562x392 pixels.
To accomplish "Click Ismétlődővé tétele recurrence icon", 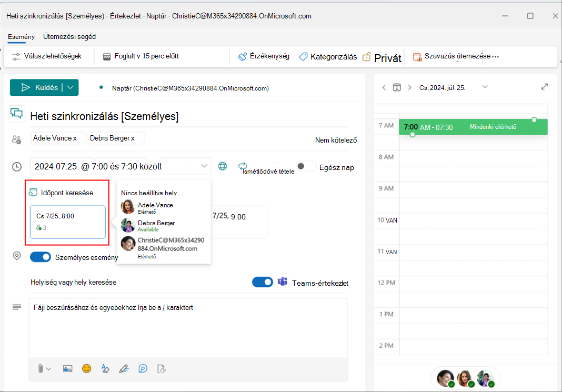I will click(243, 166).
